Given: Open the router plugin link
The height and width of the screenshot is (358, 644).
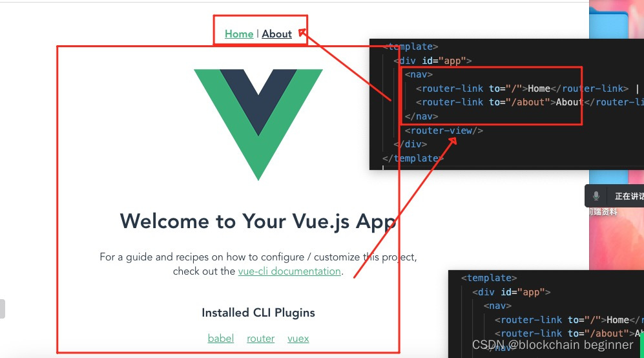Looking at the screenshot, I should tap(260, 338).
